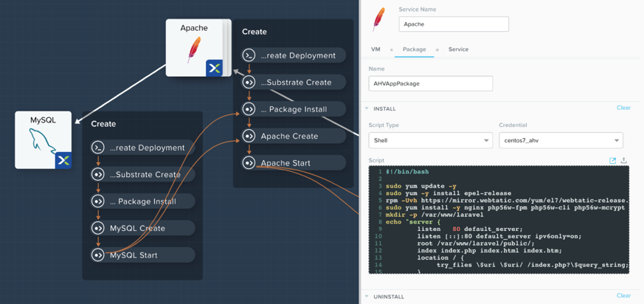
Task: Click the upload script icon
Action: point(624,161)
